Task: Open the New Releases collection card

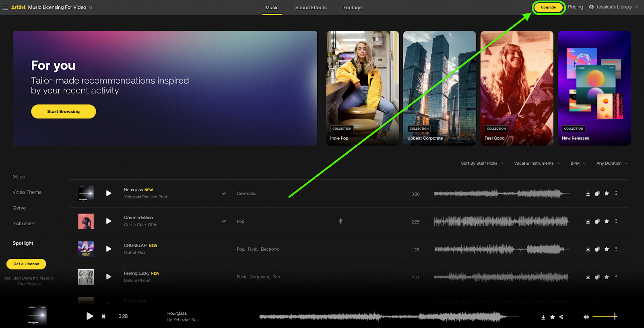Action: [594, 88]
